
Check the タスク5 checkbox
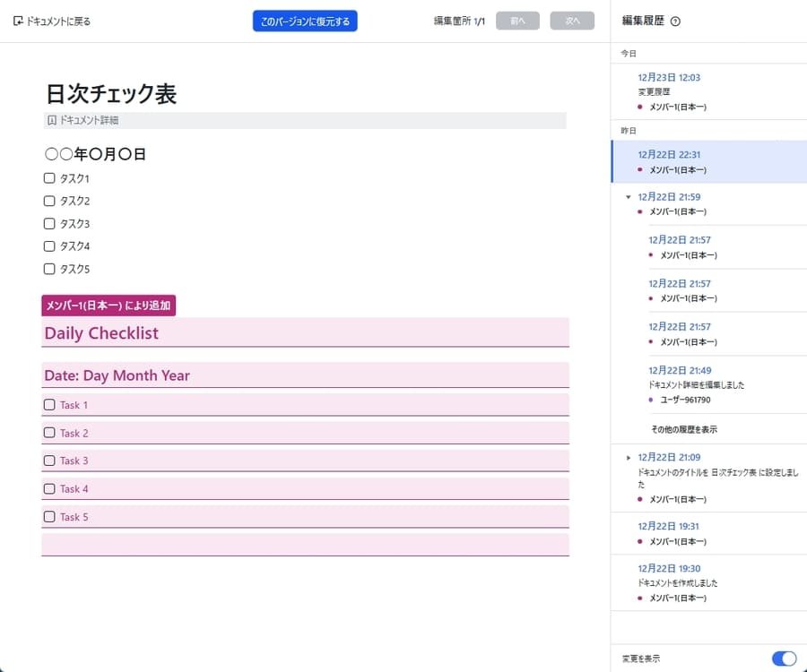click(x=48, y=269)
